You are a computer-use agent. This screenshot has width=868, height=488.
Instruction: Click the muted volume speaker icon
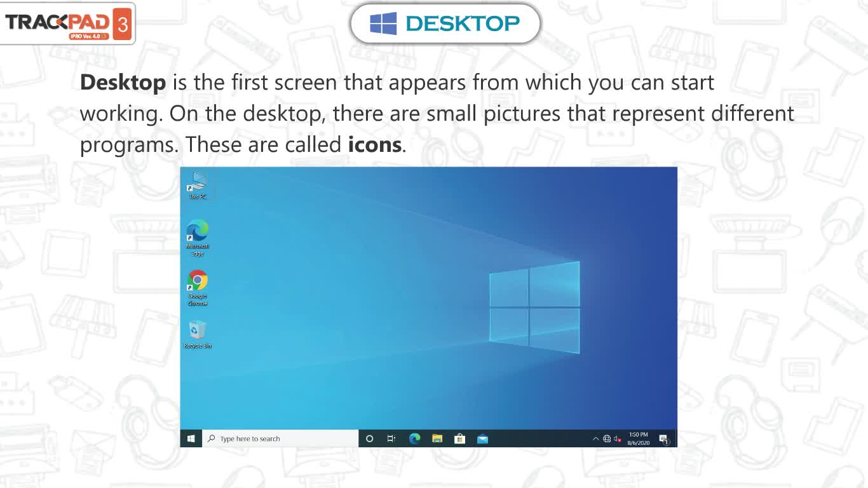617,438
